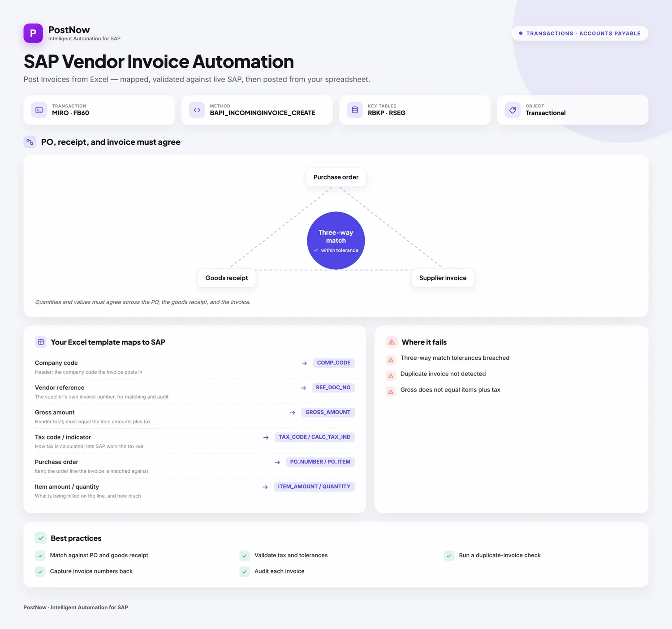Click the Three-way match circle
672x629 pixels.
tap(336, 241)
